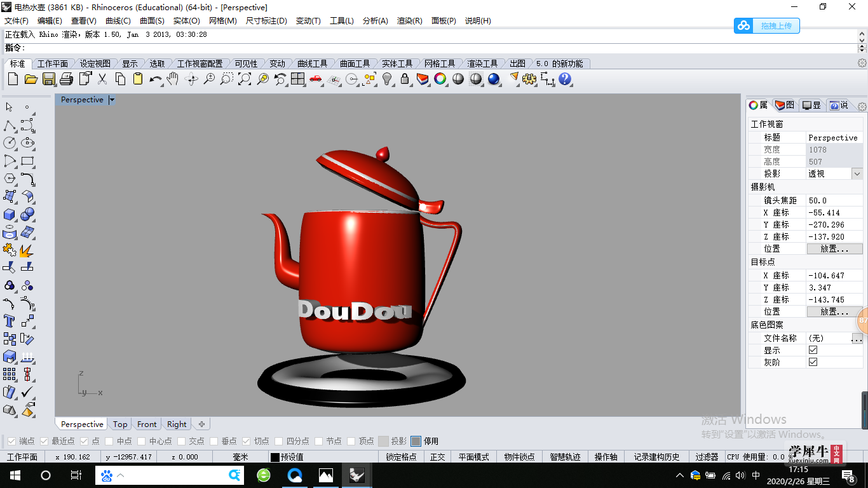Click the camera 位置 放置... button
Image resolution: width=868 pixels, height=488 pixels.
pos(834,249)
